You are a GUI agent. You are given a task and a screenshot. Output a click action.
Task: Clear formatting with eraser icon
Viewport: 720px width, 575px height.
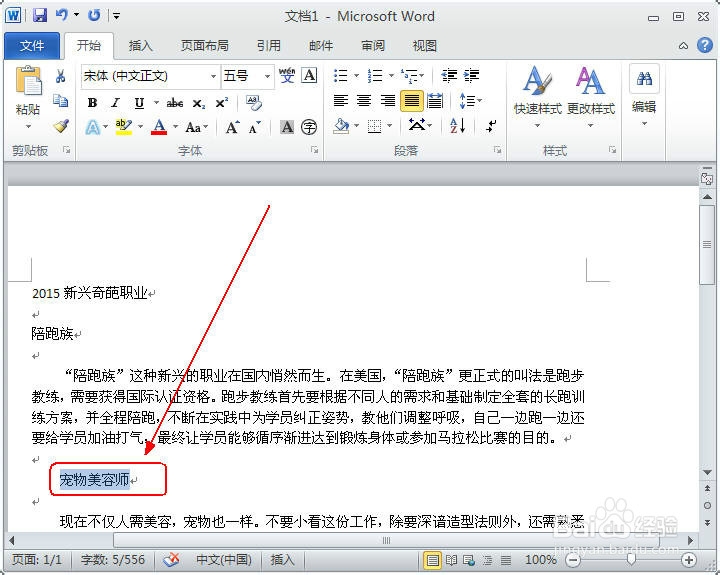[253, 102]
